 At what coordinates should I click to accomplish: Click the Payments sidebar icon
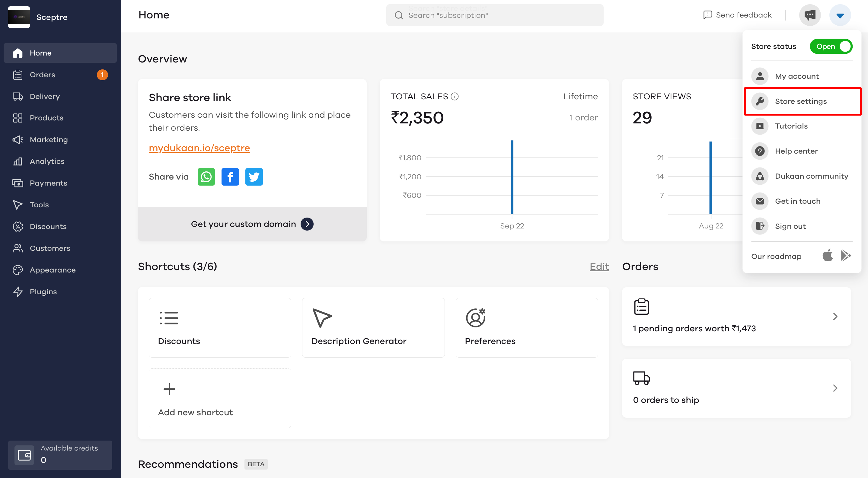pyautogui.click(x=18, y=183)
